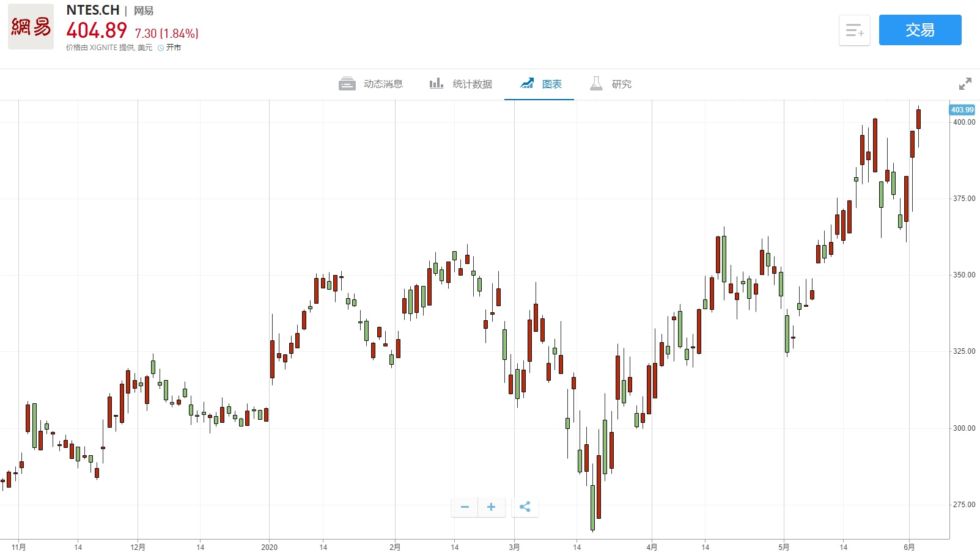
Task: Click the add to watchlist icon
Action: (854, 30)
